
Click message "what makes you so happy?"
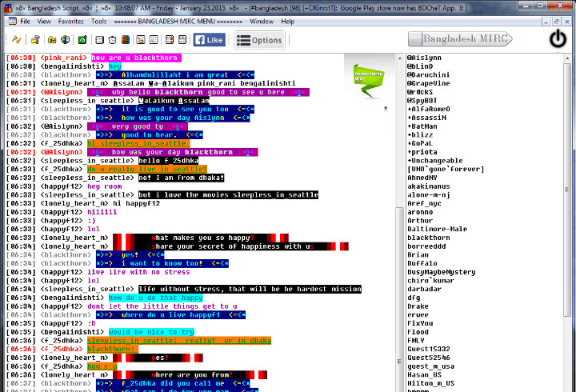202,238
